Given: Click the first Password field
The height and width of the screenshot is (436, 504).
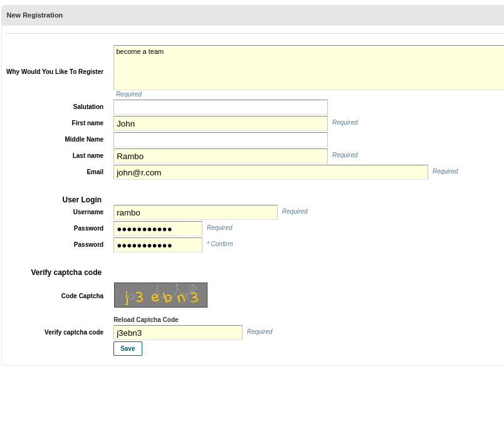Looking at the screenshot, I should (x=158, y=229).
